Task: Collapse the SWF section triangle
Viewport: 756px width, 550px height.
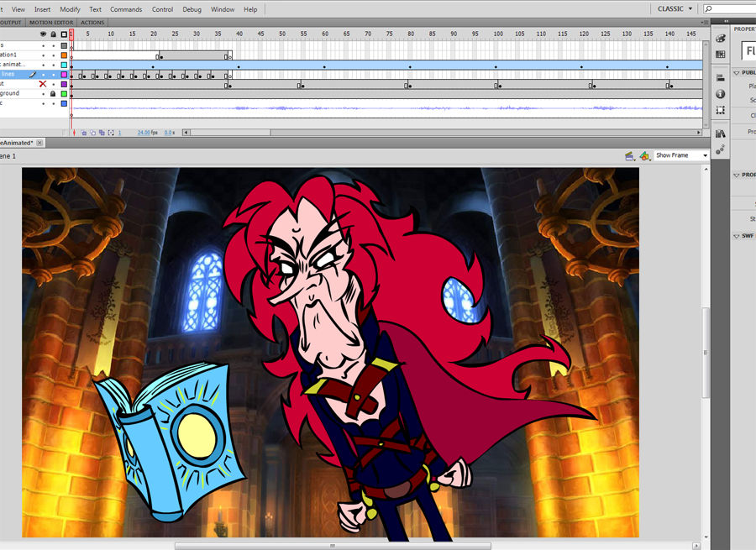Action: pos(737,236)
